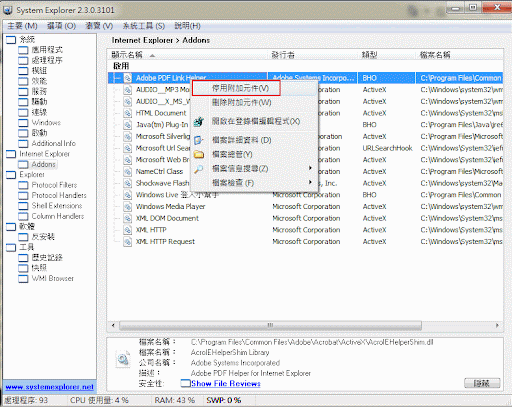Click the icon beside WMI Browser

(23, 278)
